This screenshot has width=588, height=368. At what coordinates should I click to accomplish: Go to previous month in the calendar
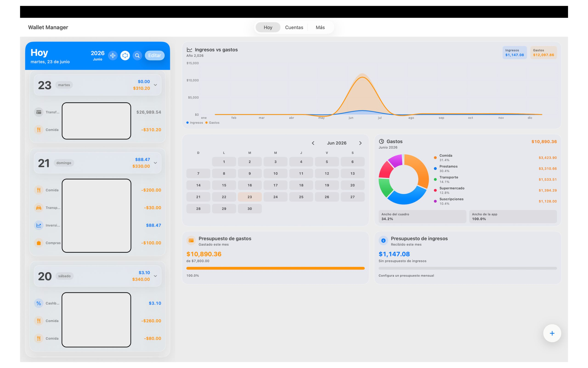(313, 143)
